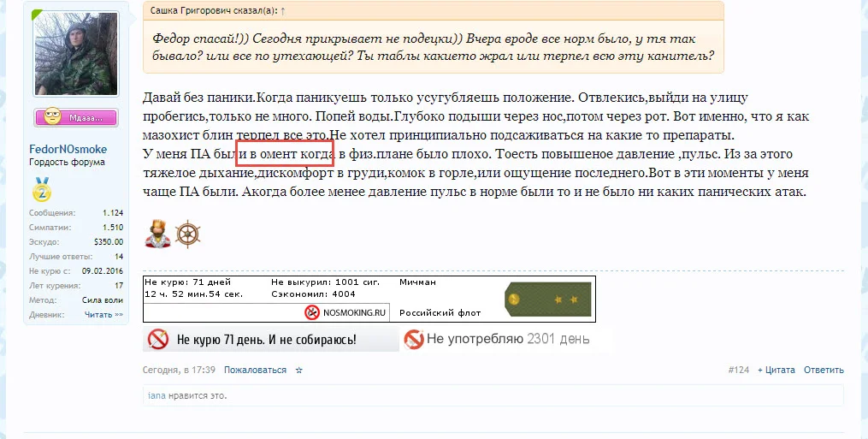Viewport: 868px width, 439px height.
Task: Click "Лет курения: 17" row
Action: (x=76, y=286)
